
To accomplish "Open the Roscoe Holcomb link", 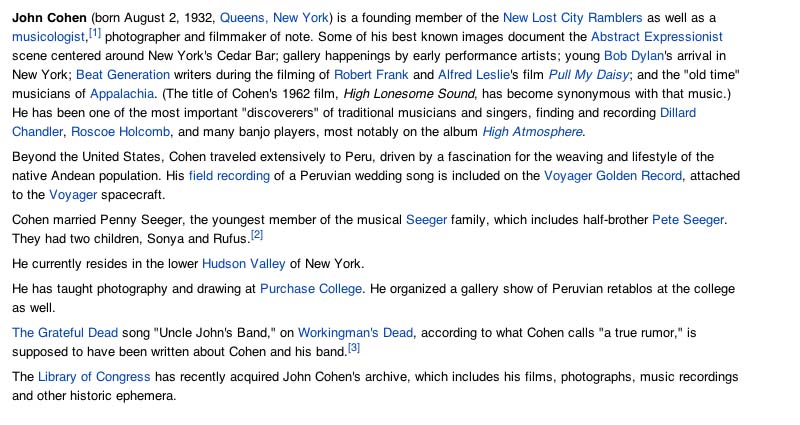I will click(x=120, y=132).
